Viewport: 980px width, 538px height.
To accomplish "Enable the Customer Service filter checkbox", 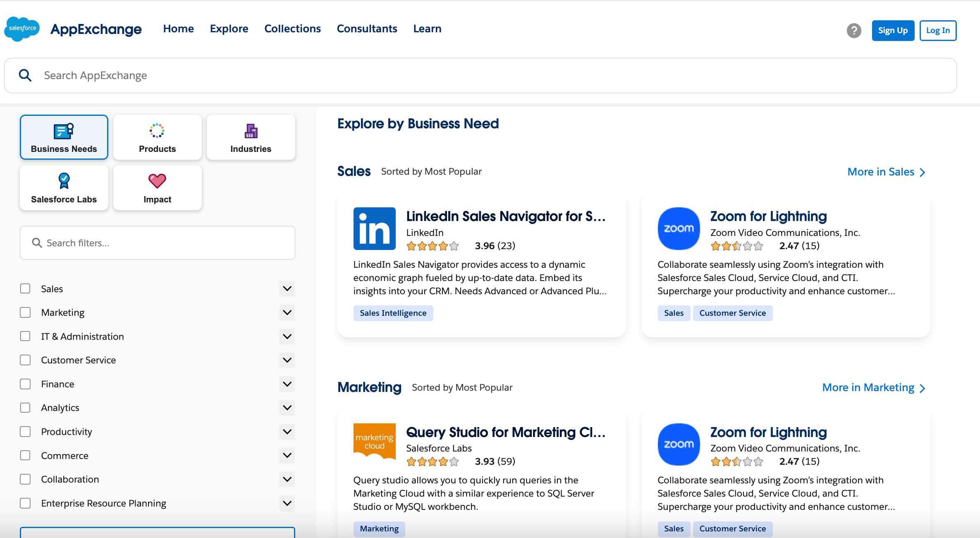I will pyautogui.click(x=25, y=360).
